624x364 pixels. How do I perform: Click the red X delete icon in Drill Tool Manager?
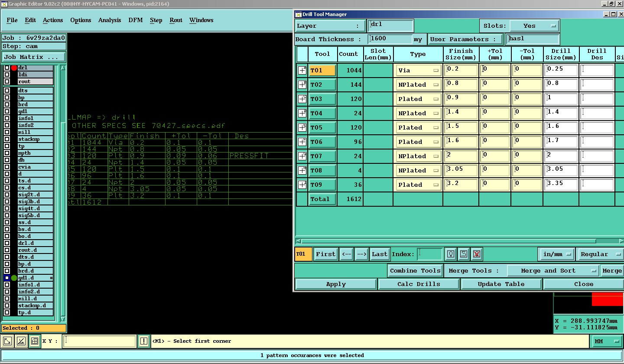pos(476,254)
